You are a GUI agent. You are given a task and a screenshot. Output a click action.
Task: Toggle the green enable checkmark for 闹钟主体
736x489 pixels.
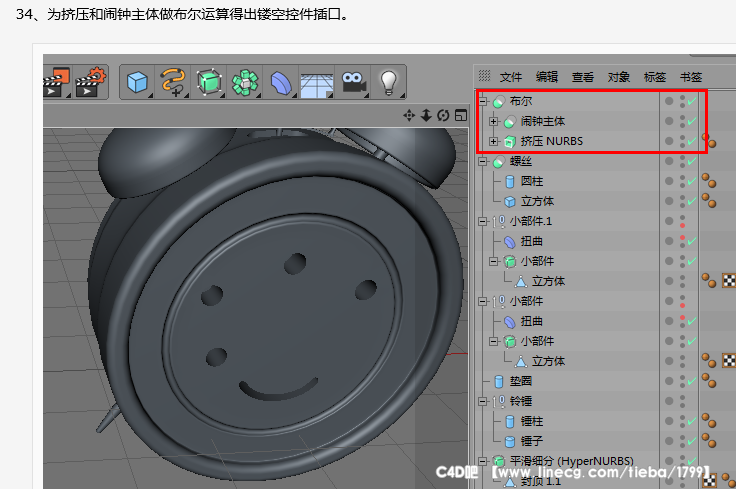point(692,121)
